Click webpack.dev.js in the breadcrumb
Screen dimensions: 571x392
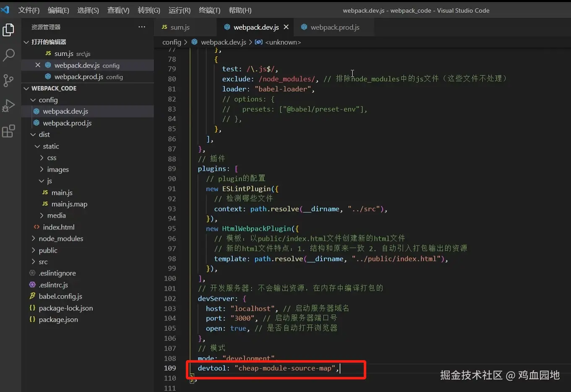pyautogui.click(x=223, y=42)
